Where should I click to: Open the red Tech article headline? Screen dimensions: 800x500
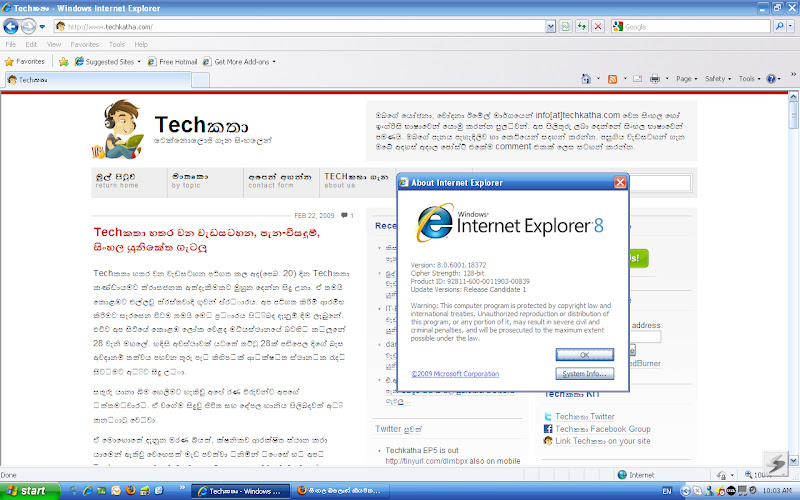pos(207,240)
